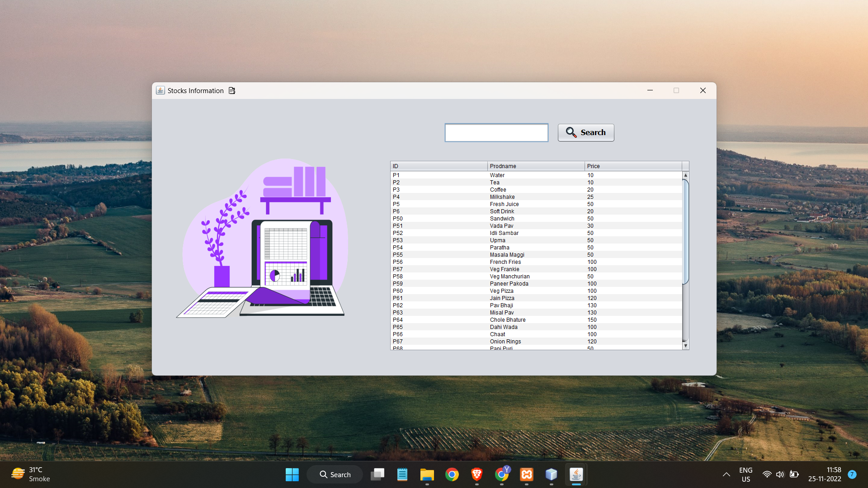Image resolution: width=868 pixels, height=488 pixels.
Task: Focus the product search text field
Action: tap(496, 132)
